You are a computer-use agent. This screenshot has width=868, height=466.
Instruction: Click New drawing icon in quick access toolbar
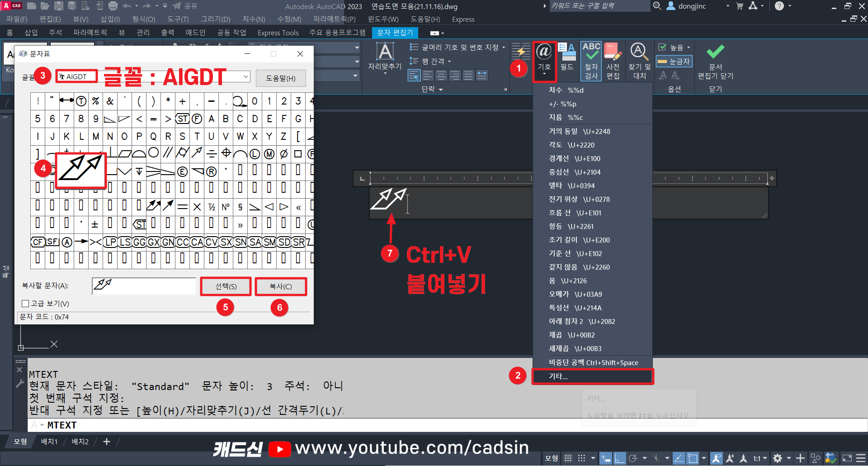click(x=32, y=6)
